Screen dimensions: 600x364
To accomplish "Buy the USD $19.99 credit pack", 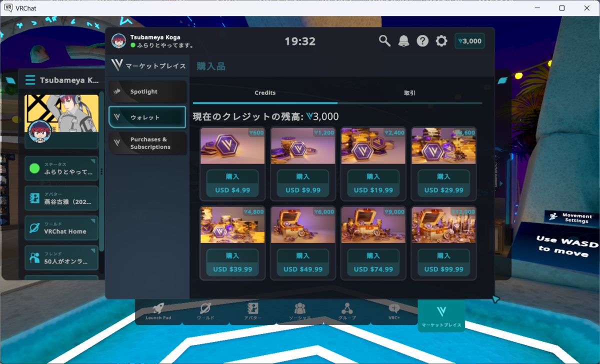I will (x=373, y=183).
